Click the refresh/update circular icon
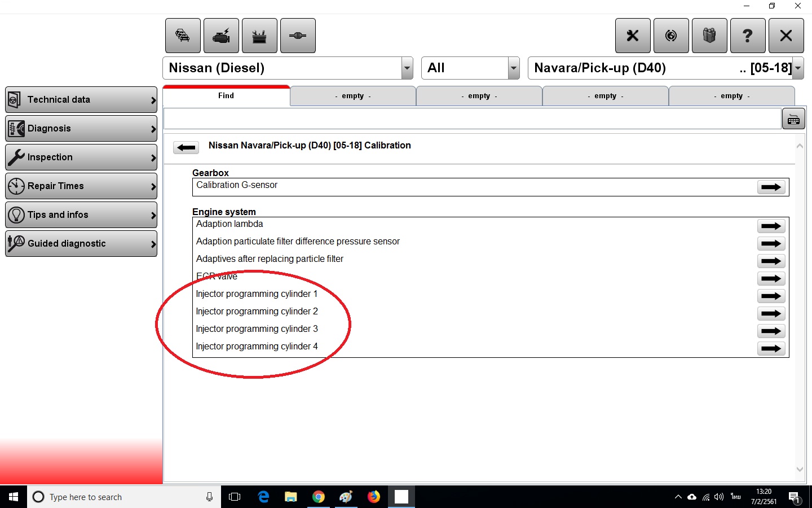Screen dimensions: 812x508 point(671,36)
